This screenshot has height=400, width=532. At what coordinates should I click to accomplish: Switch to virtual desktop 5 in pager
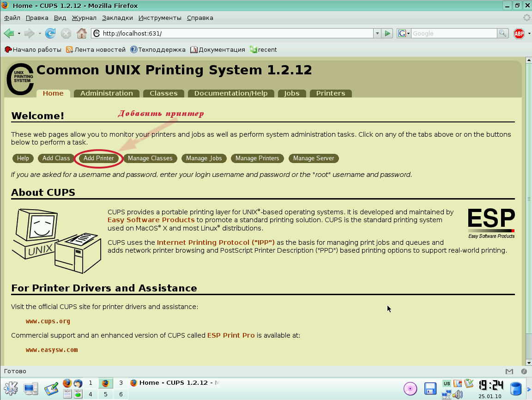(x=105, y=394)
